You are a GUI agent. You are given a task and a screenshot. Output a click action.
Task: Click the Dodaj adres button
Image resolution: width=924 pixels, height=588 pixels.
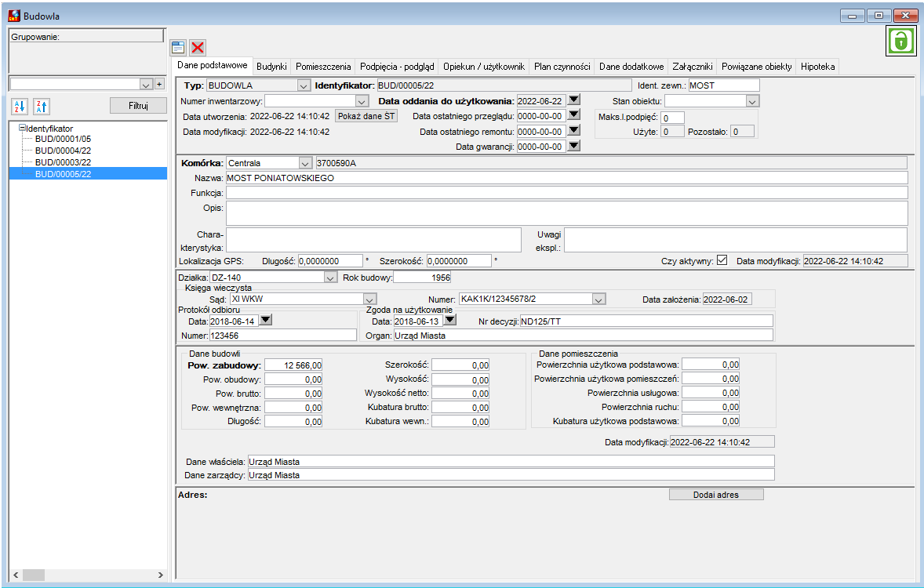click(716, 495)
